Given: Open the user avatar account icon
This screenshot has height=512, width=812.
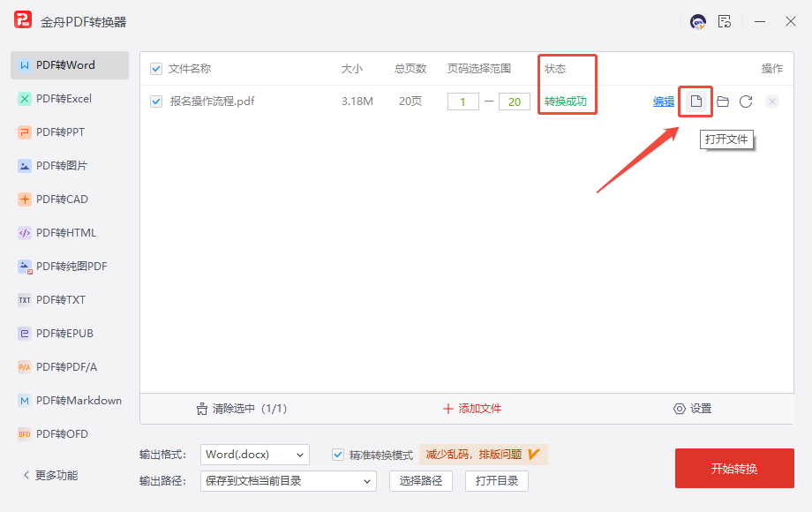Looking at the screenshot, I should tap(698, 22).
